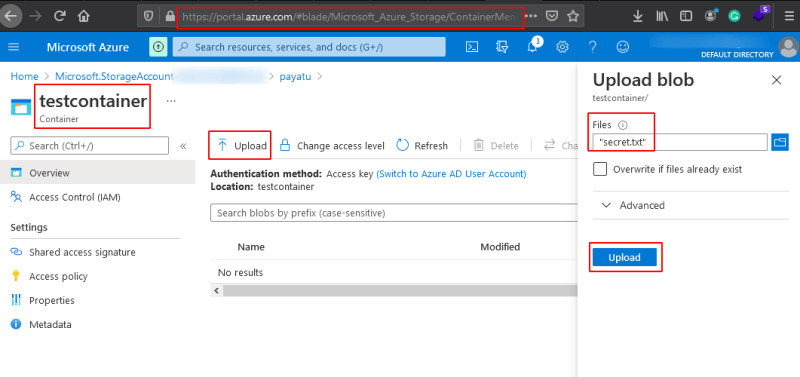Click the Files input showing secret.txt
Viewport: 800px width, 377px height.
680,142
